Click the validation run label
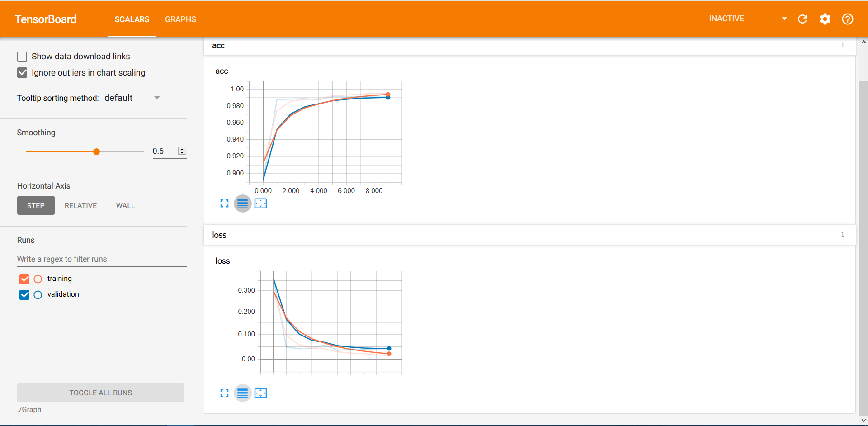The image size is (868, 426). point(63,294)
